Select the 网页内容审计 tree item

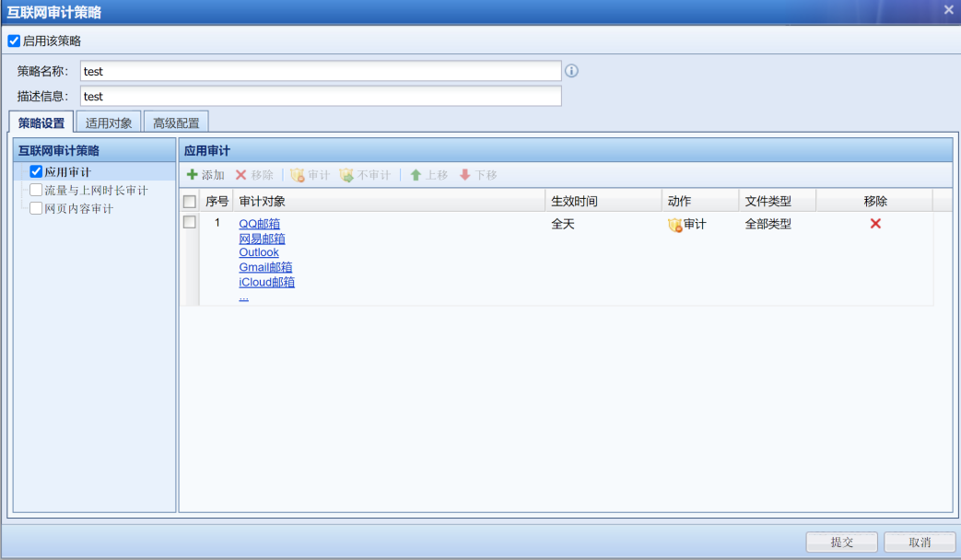pos(79,209)
